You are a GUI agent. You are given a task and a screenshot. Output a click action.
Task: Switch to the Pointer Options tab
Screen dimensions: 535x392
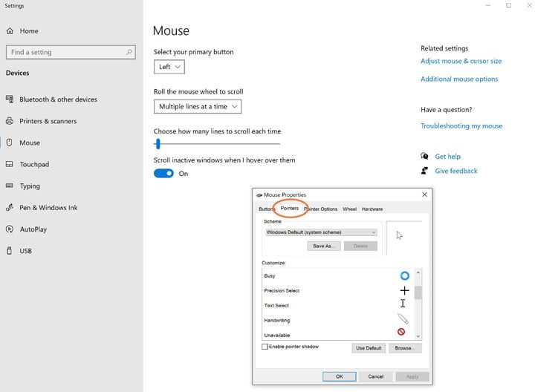[x=321, y=209]
